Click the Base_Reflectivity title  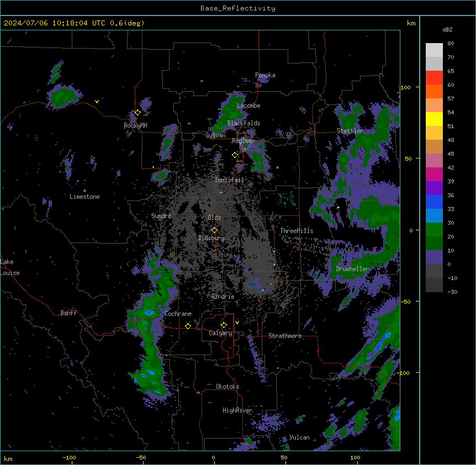[238, 8]
